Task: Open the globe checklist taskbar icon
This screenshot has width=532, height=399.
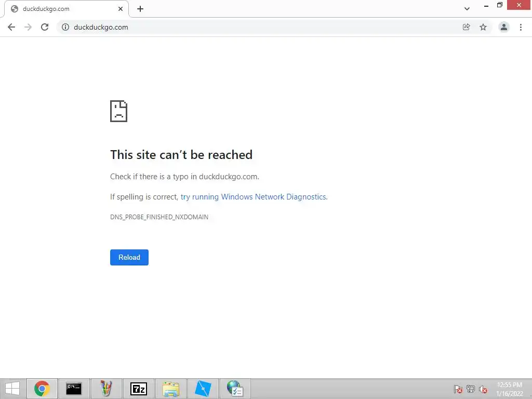Action: (235, 389)
